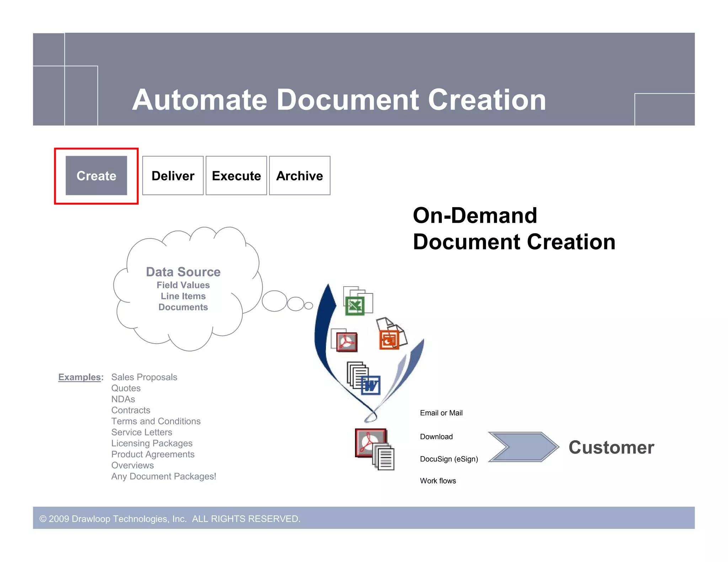Click the Customer label

point(611,447)
